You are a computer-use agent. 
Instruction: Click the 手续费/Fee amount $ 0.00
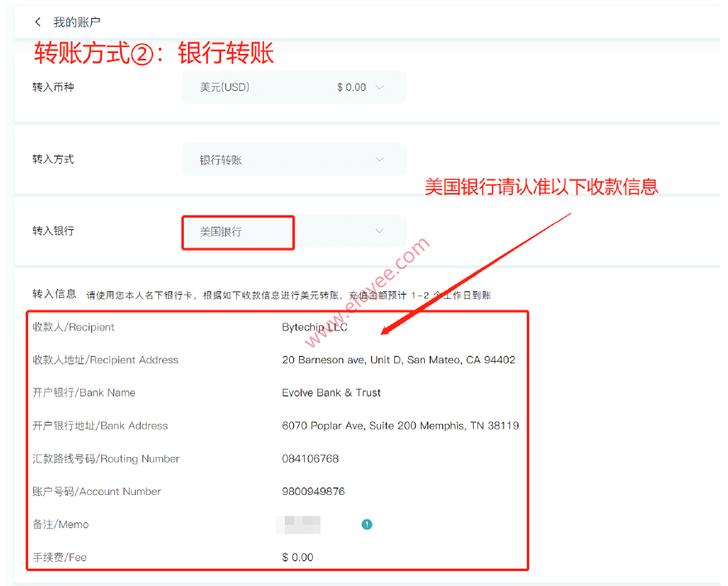click(x=297, y=557)
